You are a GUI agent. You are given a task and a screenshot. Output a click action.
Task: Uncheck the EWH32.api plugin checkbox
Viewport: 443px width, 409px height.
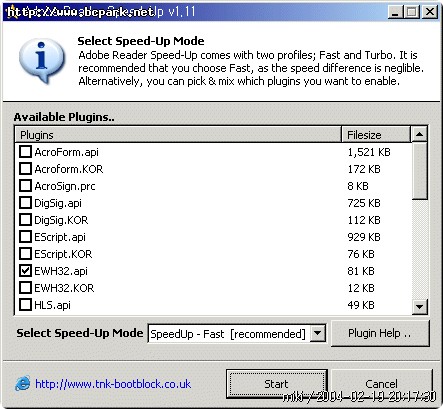(x=25, y=271)
